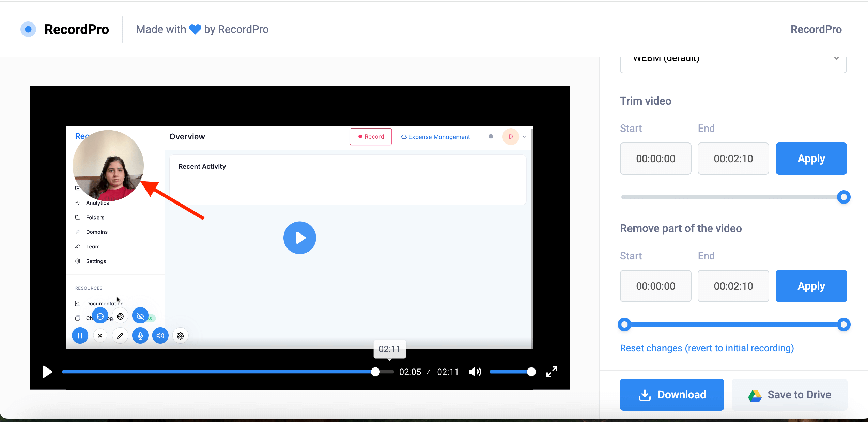The width and height of the screenshot is (868, 422).
Task: Click the recording settings gear icon
Action: (180, 336)
